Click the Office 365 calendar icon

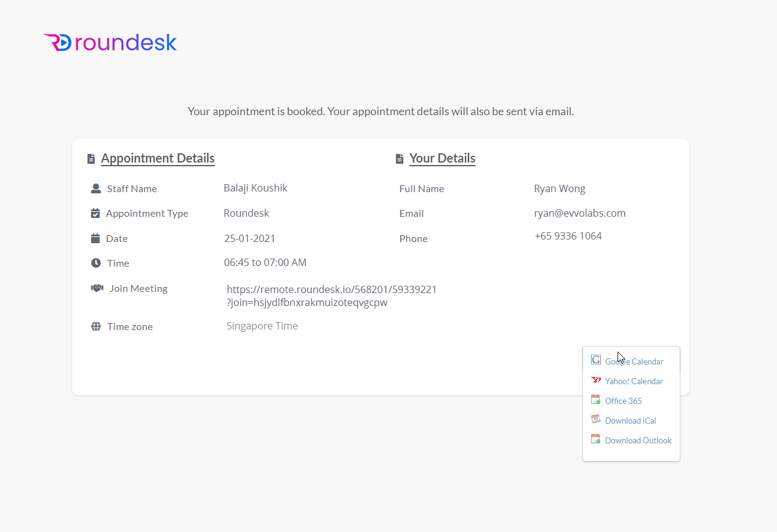click(595, 400)
